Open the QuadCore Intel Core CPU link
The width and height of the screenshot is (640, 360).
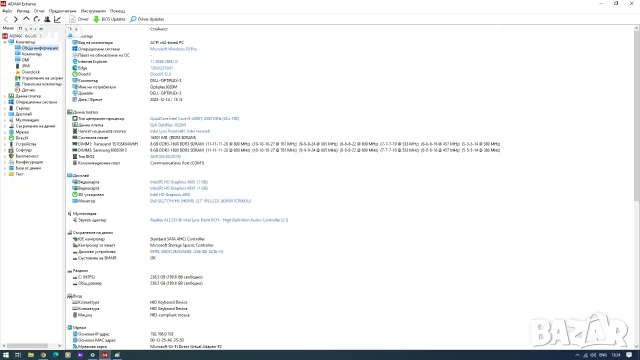194,119
